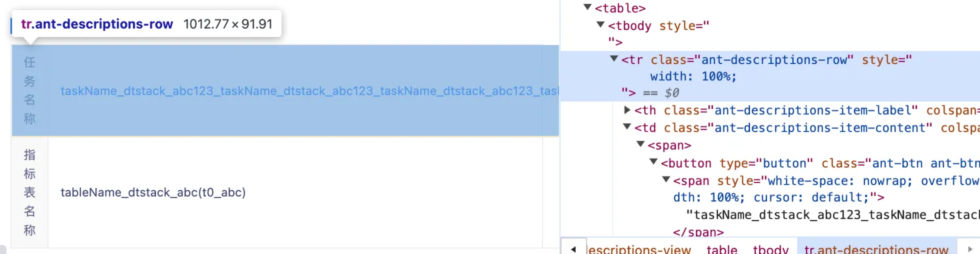Select the table breadcrumb item
The height and width of the screenshot is (254, 980).
(x=722, y=249)
